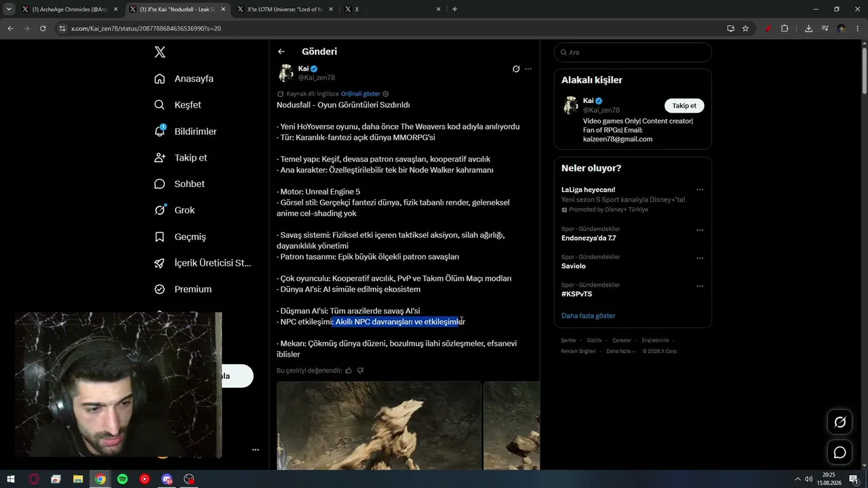
Task: Rate the translation thumbs up
Action: (x=349, y=371)
